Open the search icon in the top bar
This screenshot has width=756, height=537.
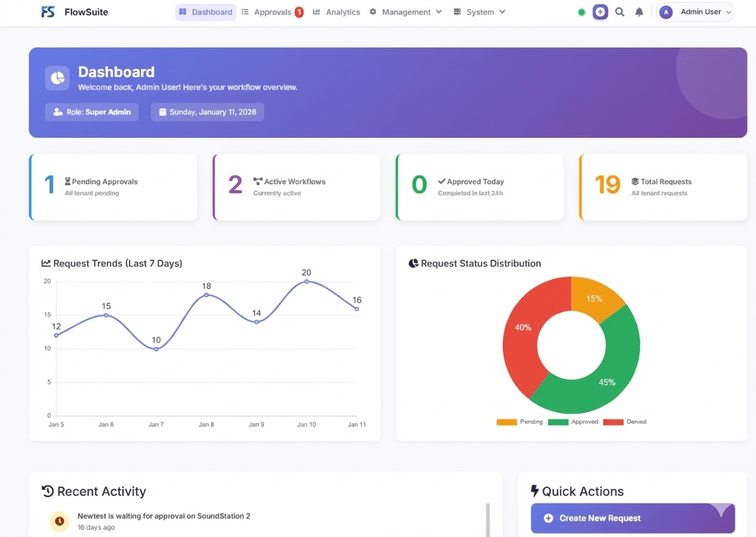619,11
